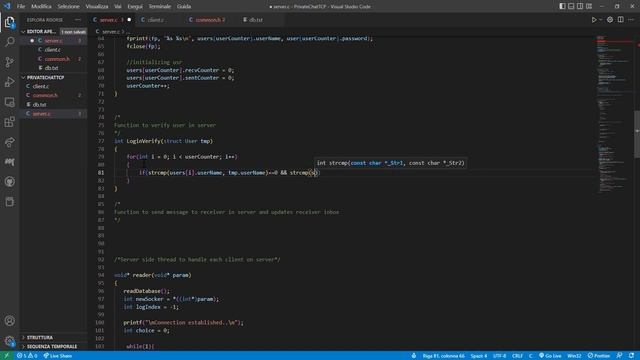Open the Guida menu

[184, 6]
